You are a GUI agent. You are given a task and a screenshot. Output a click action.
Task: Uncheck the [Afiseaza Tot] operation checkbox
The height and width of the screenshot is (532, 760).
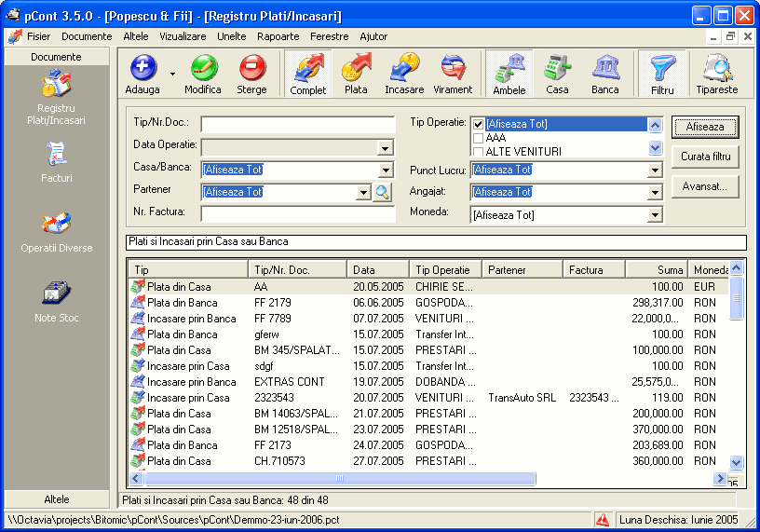(x=479, y=125)
